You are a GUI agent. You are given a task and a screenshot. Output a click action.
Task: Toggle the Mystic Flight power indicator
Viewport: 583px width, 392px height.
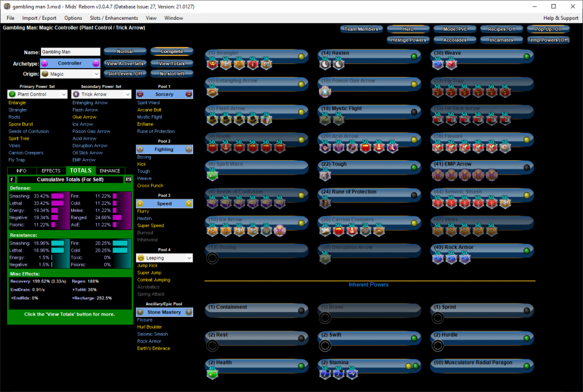coord(414,112)
